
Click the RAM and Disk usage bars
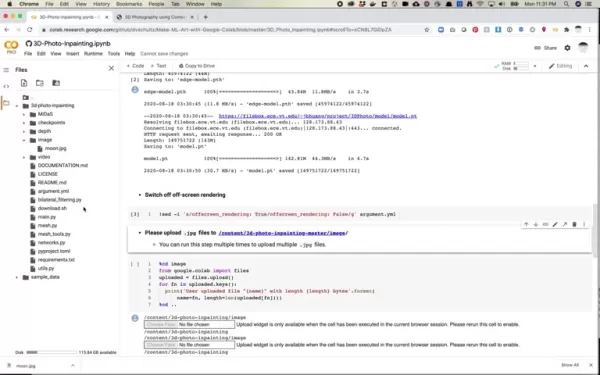click(x=515, y=66)
